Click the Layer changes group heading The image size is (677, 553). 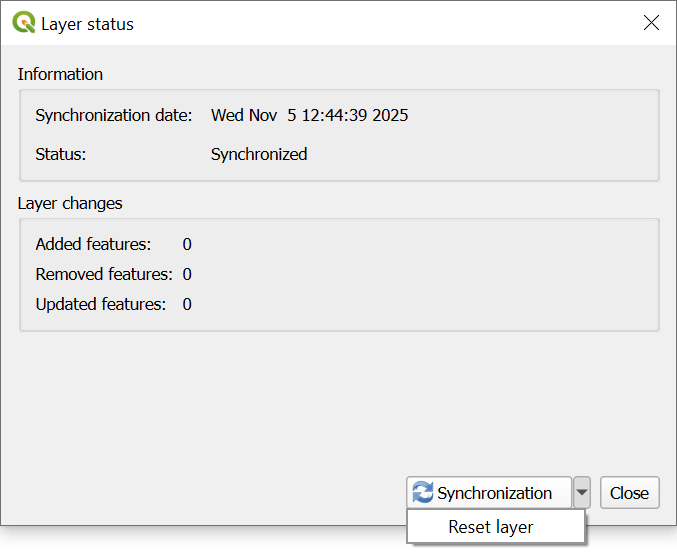[70, 203]
